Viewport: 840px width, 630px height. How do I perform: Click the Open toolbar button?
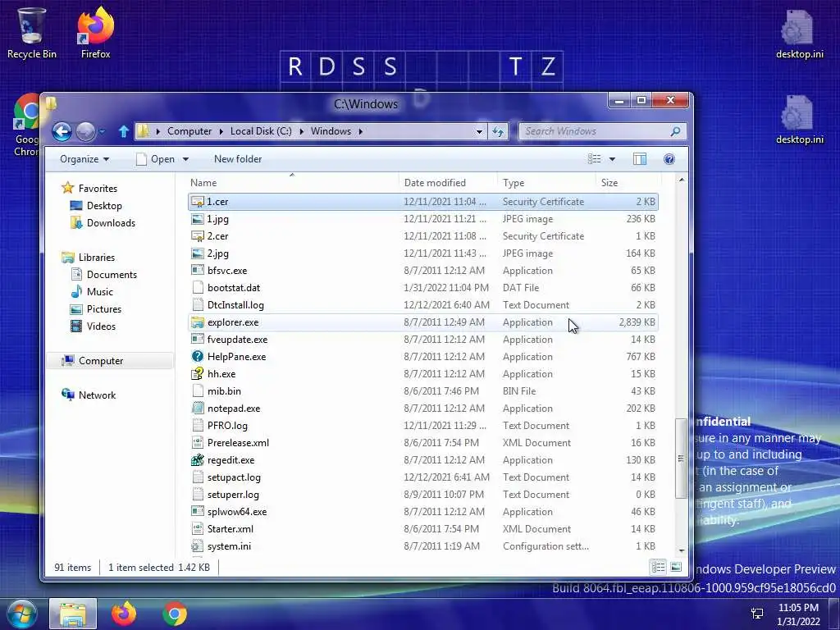155,159
